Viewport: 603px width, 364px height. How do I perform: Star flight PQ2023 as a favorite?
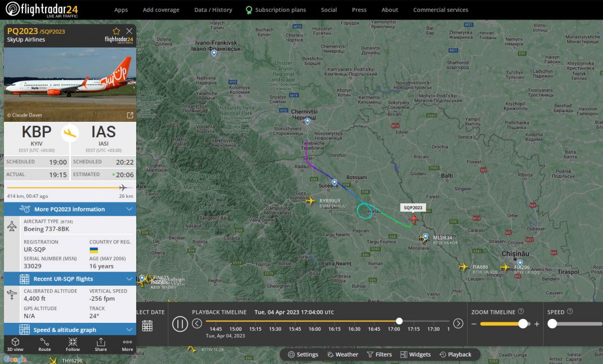pos(117,31)
